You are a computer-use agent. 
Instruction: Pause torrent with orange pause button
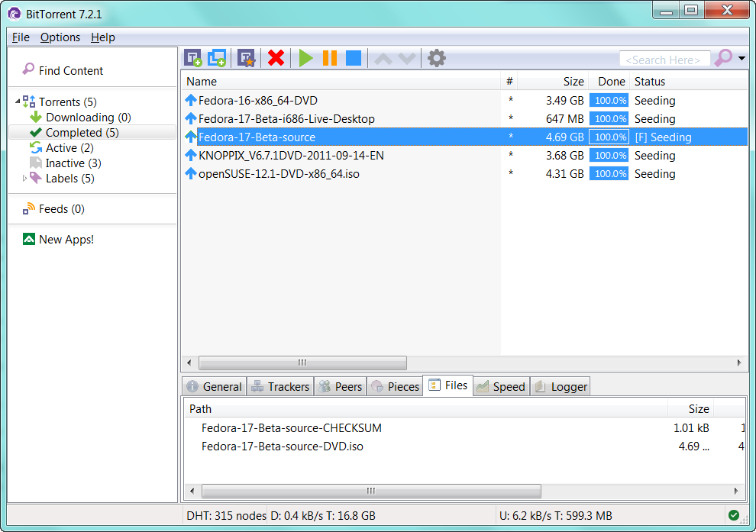click(x=330, y=58)
